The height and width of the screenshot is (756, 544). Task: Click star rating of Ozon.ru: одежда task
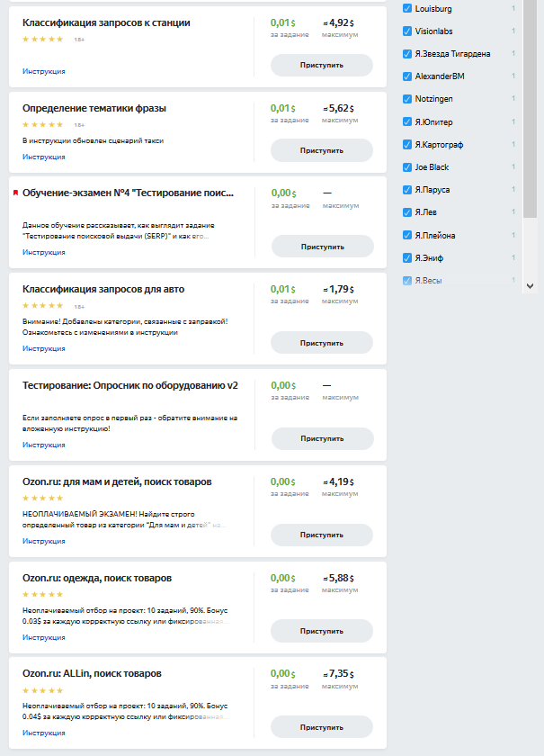(42, 594)
